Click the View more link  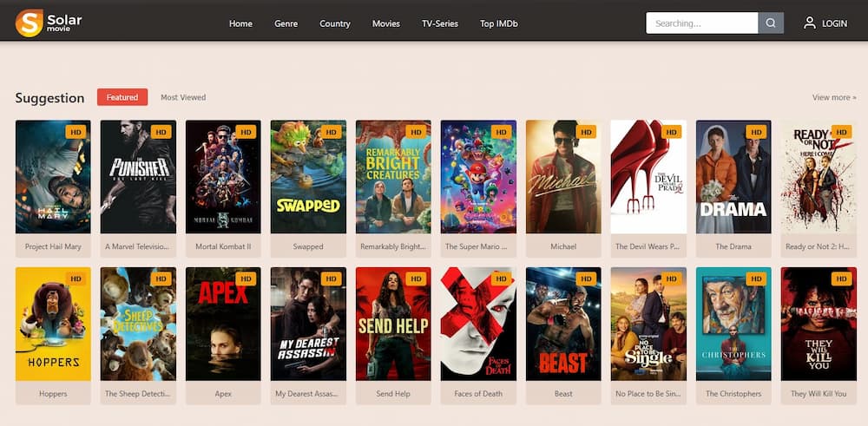click(834, 97)
